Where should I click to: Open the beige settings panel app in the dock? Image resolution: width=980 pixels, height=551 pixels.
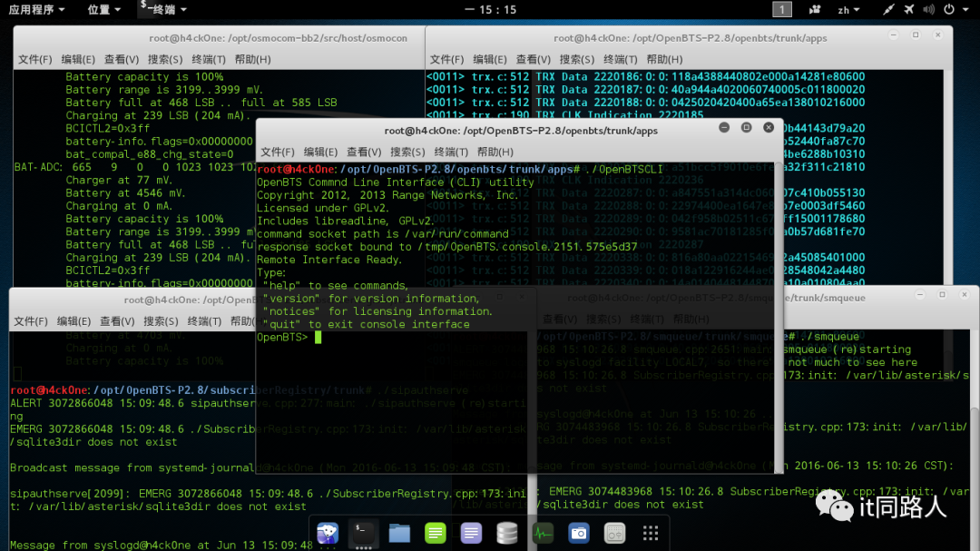click(x=615, y=534)
